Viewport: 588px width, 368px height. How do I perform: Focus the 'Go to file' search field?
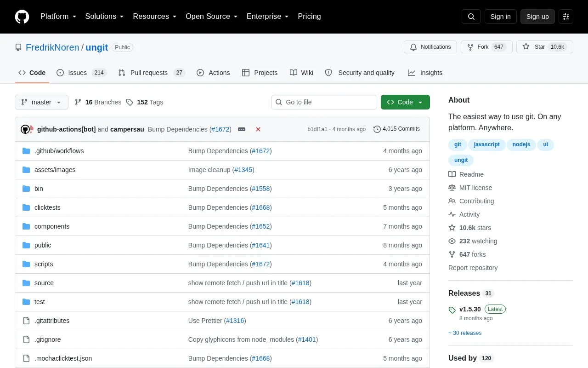(324, 102)
